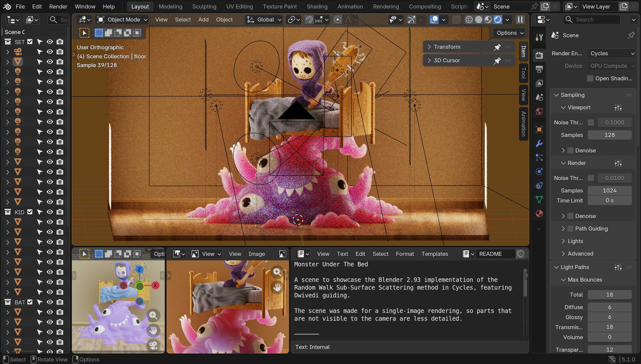Pause viewport render preview
The height and width of the screenshot is (364, 641).
point(520,20)
